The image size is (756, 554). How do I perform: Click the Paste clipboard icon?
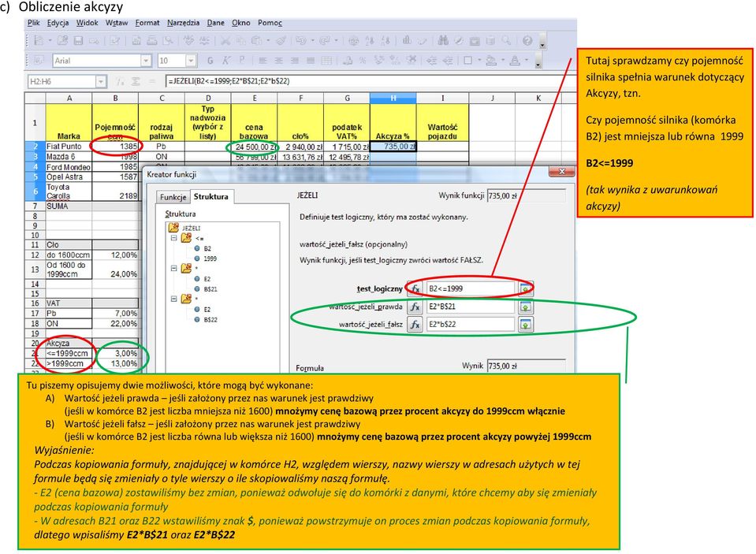(256, 41)
